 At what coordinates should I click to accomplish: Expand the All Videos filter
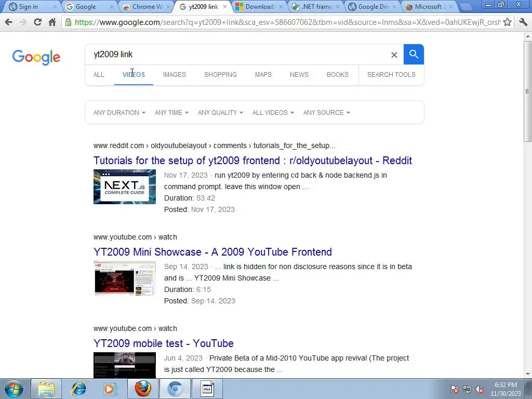tap(273, 113)
